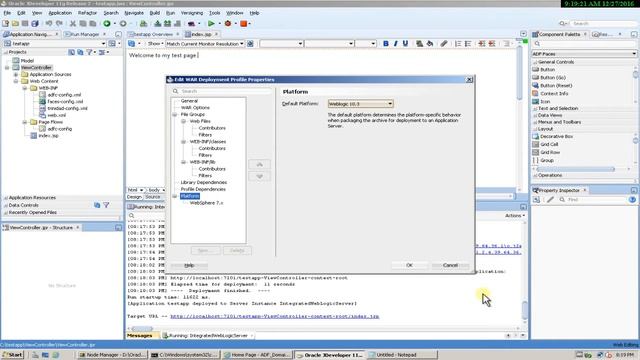Switch to Source view tab
The width and height of the screenshot is (640, 360).
tap(153, 197)
